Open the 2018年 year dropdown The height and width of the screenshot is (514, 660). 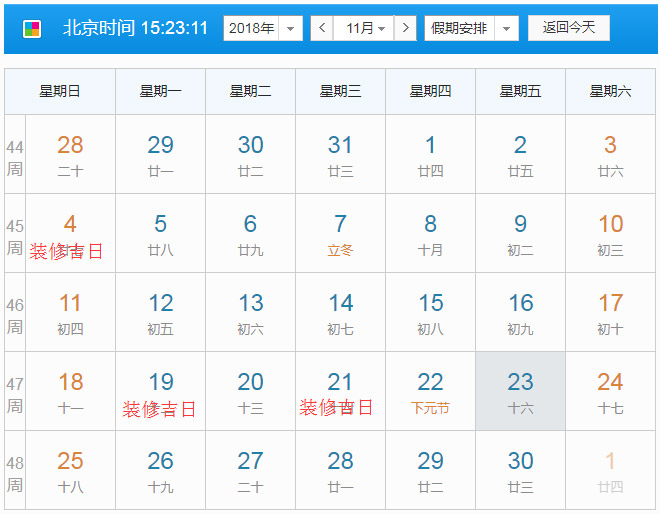(x=263, y=28)
